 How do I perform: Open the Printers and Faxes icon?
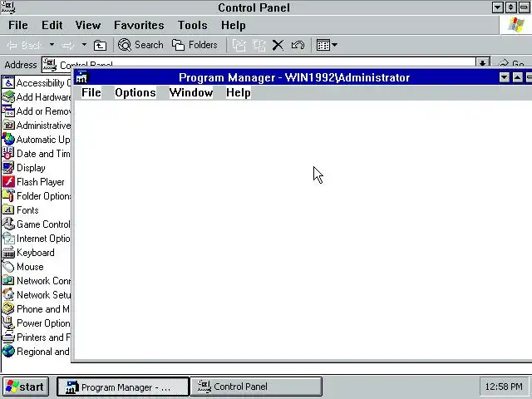[8, 337]
